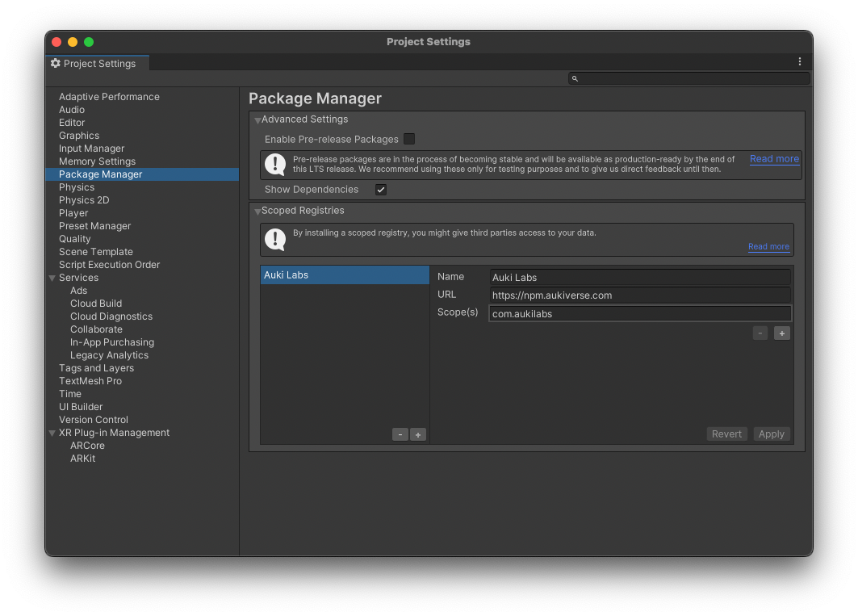Viewport: 858px width, 616px height.
Task: Click the settings search field
Action: click(689, 79)
